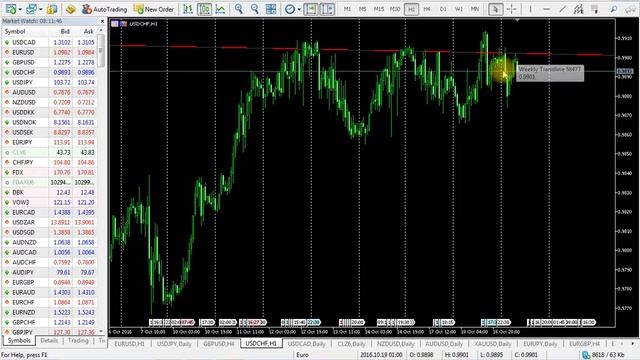The width and height of the screenshot is (640, 360).
Task: Close the Market Watch panel
Action: coord(102,21)
